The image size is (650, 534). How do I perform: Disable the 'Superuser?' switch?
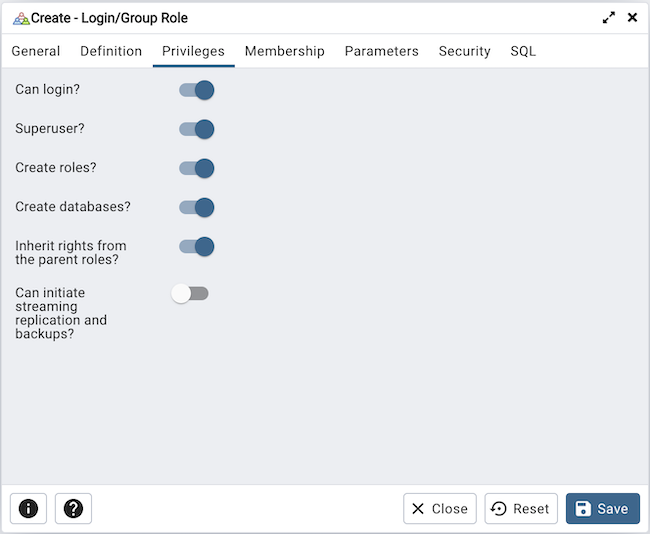pyautogui.click(x=196, y=129)
